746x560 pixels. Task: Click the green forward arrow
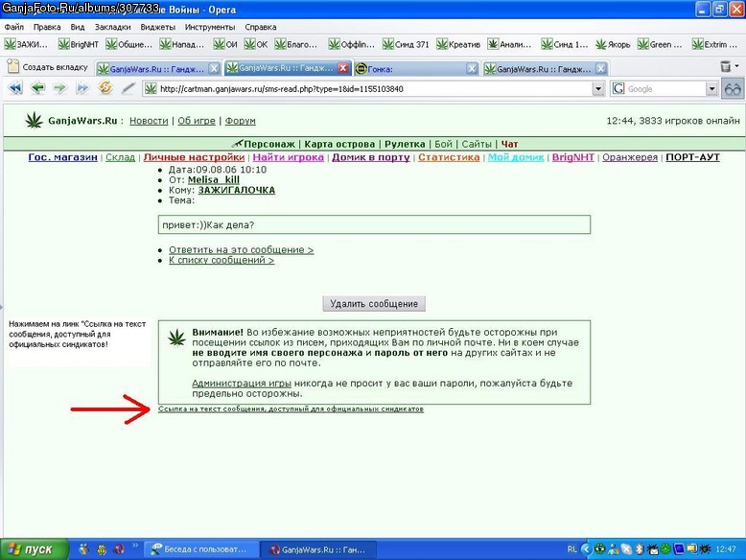(x=60, y=88)
